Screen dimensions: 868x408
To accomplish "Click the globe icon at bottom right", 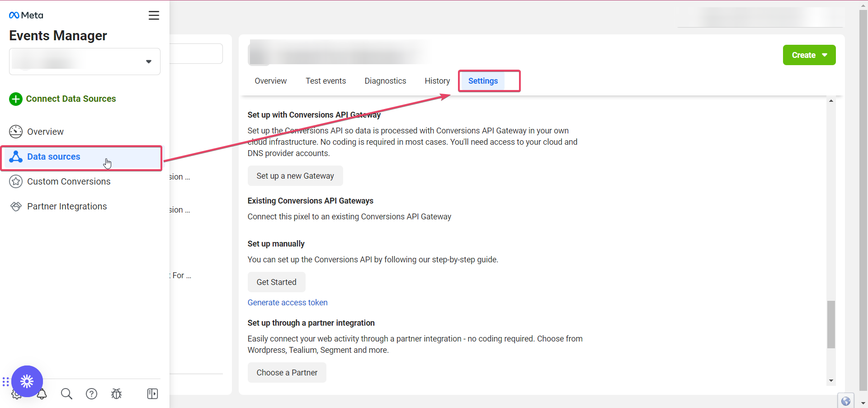I will pyautogui.click(x=846, y=401).
